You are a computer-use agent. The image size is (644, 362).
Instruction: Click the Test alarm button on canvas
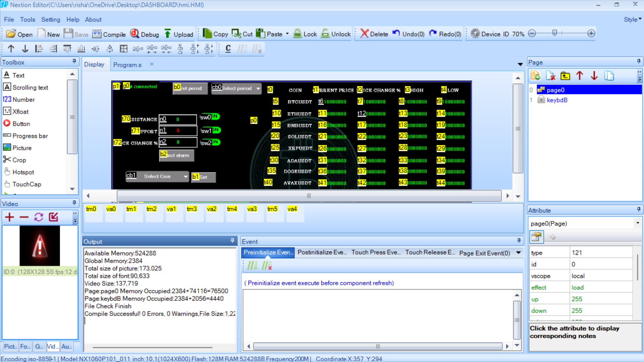[x=177, y=155]
